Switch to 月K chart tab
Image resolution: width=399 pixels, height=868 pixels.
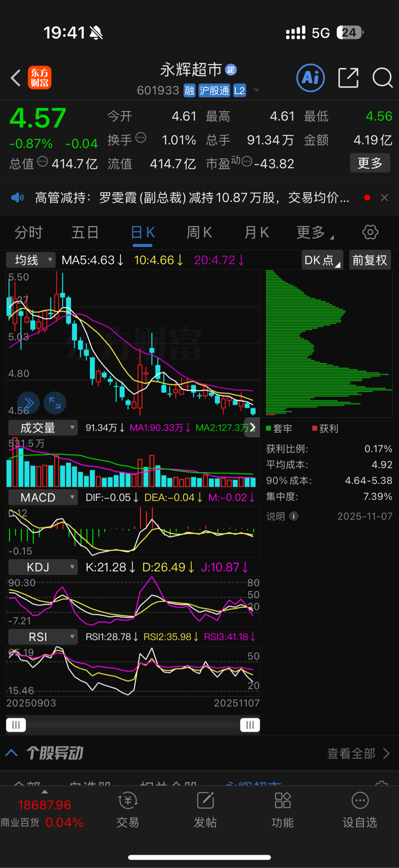pos(257,232)
